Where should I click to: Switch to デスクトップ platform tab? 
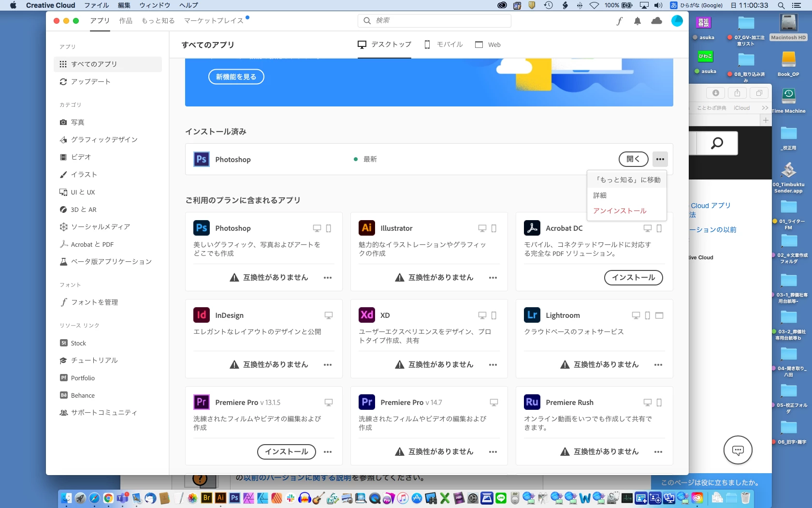(384, 45)
